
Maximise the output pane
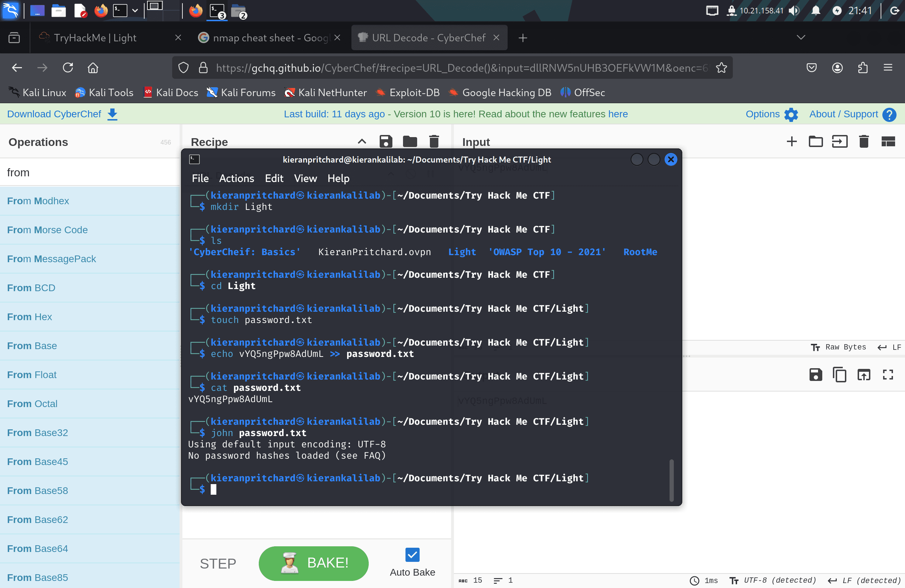888,374
